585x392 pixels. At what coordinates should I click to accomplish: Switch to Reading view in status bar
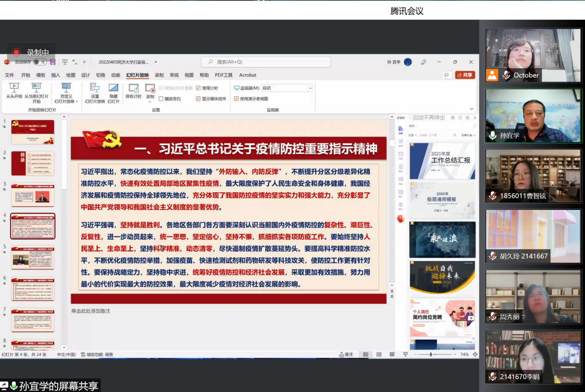(x=392, y=355)
